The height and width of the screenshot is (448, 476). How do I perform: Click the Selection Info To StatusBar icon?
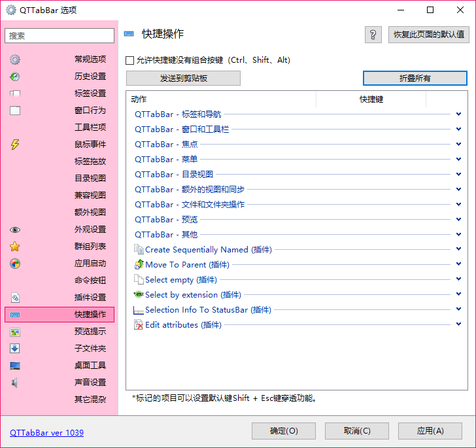[139, 310]
